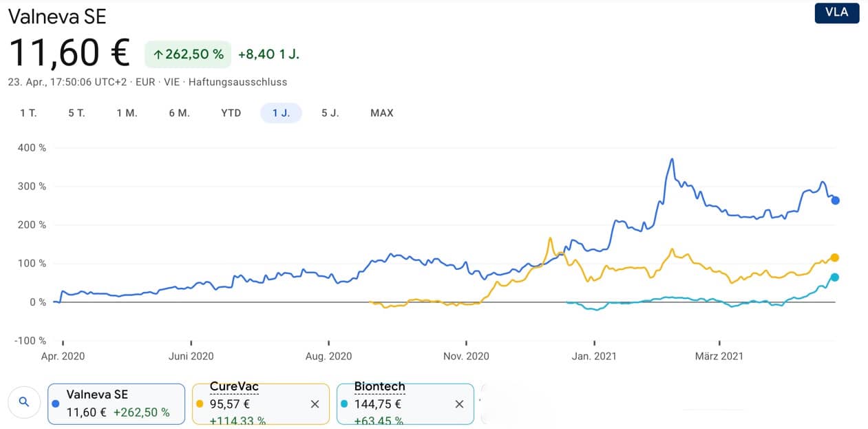Image resolution: width=868 pixels, height=429 pixels.
Task: Select the 5 J. time range tab
Action: [330, 113]
